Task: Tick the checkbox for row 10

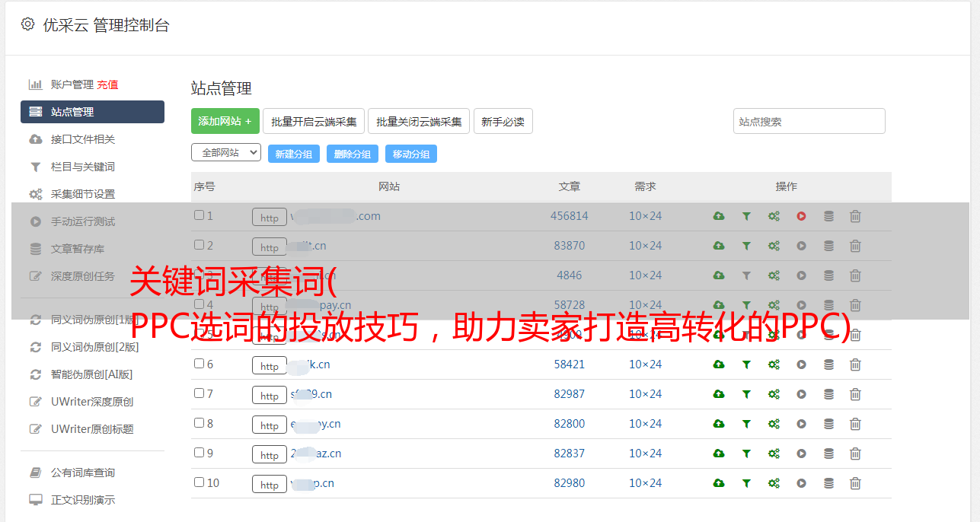Action: 199,482
